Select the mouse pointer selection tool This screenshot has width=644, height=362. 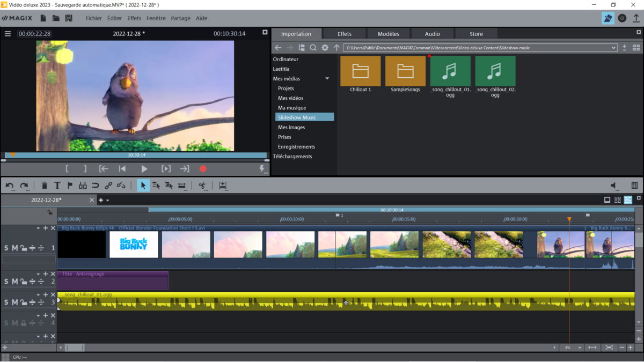(x=143, y=186)
